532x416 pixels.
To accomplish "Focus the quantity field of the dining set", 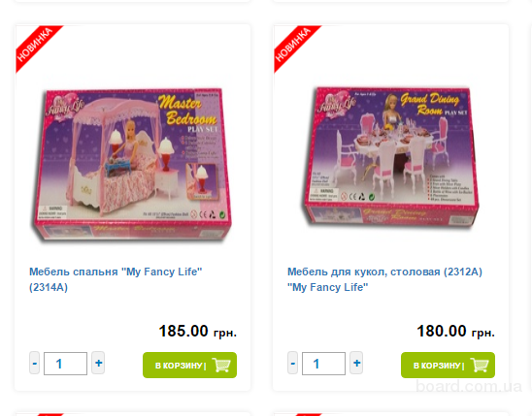I will (323, 364).
